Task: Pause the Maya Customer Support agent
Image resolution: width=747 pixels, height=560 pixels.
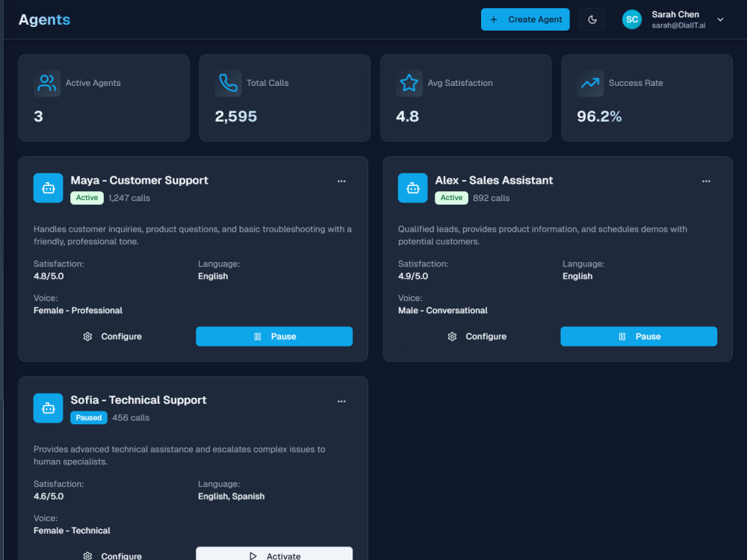Action: (274, 336)
